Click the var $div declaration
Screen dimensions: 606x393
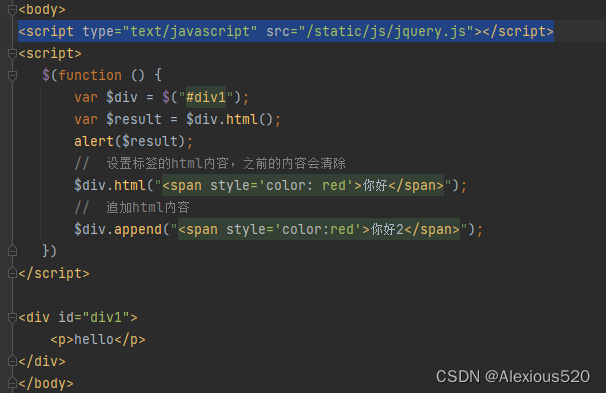click(x=162, y=97)
